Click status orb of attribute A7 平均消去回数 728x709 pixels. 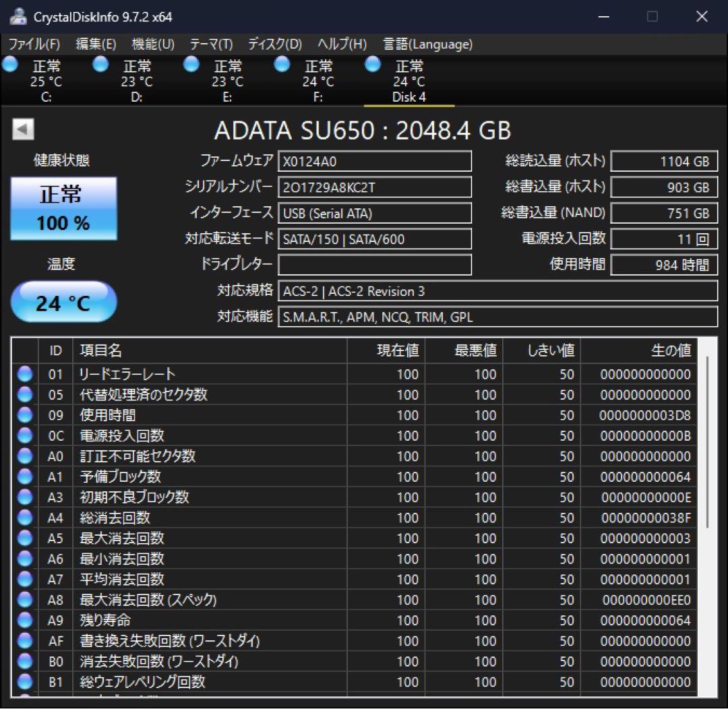point(25,579)
